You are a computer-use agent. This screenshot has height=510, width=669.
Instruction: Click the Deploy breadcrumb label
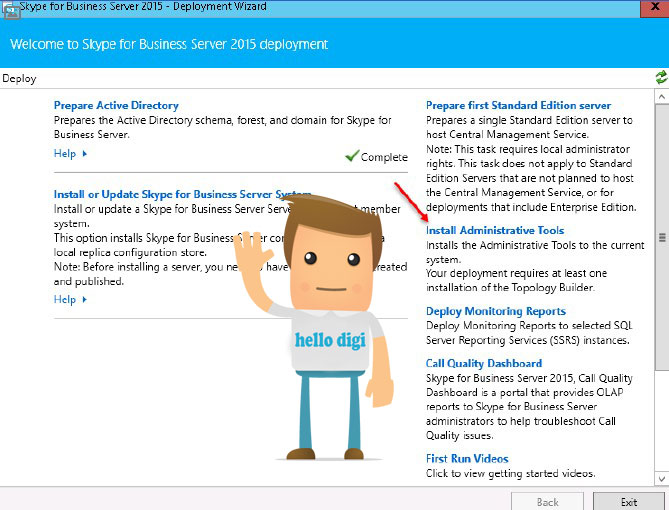coord(19,79)
